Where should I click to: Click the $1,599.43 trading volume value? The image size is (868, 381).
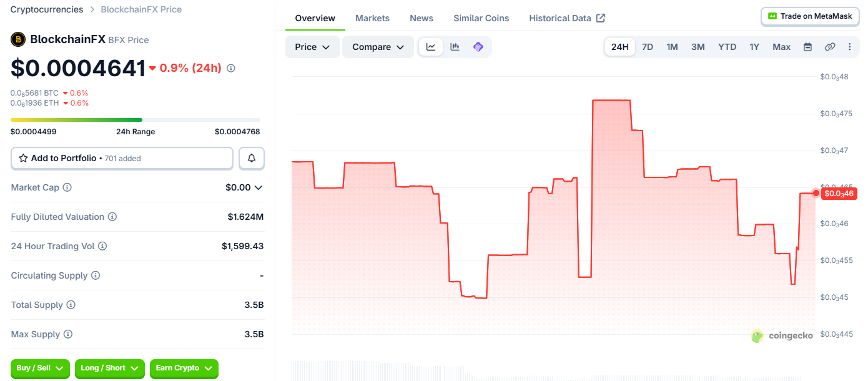pos(242,246)
